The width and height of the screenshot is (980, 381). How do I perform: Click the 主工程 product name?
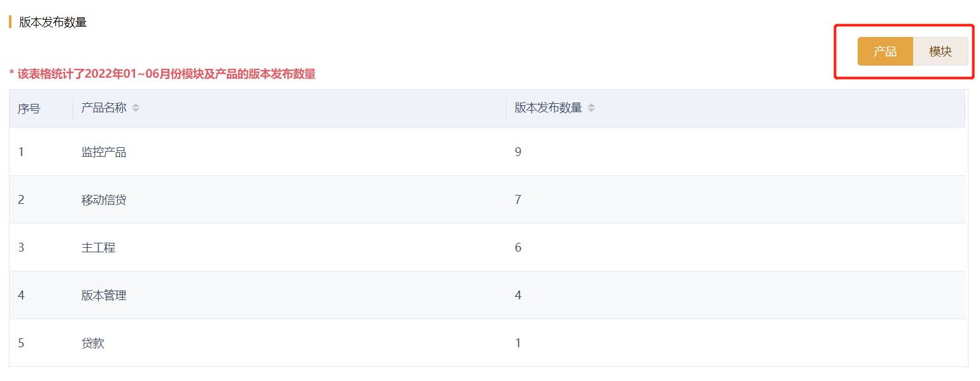click(98, 248)
